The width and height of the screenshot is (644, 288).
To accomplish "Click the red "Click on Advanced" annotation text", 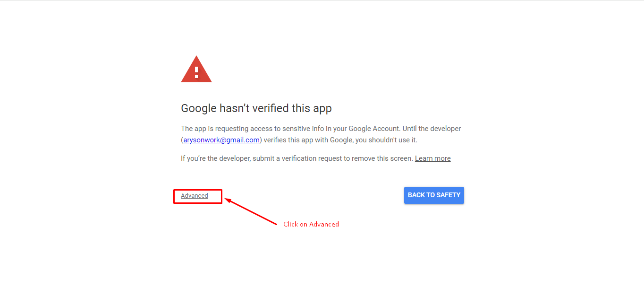I will click(x=311, y=224).
